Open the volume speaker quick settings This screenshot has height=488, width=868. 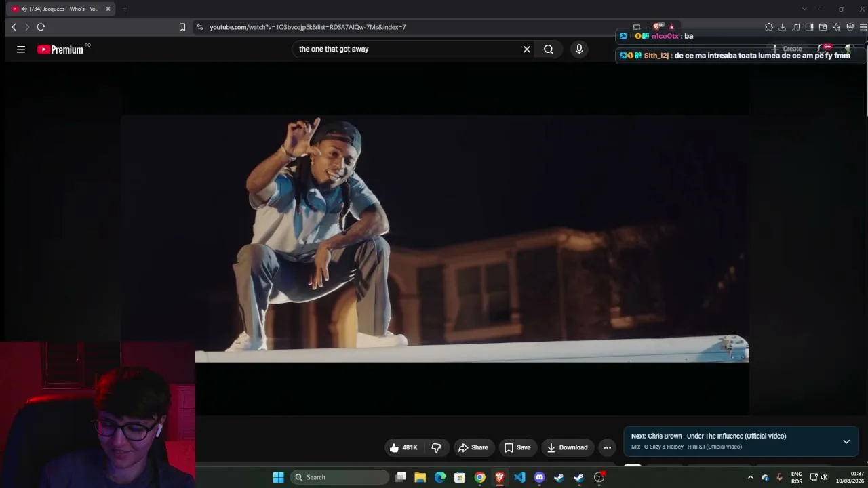pyautogui.click(x=825, y=477)
